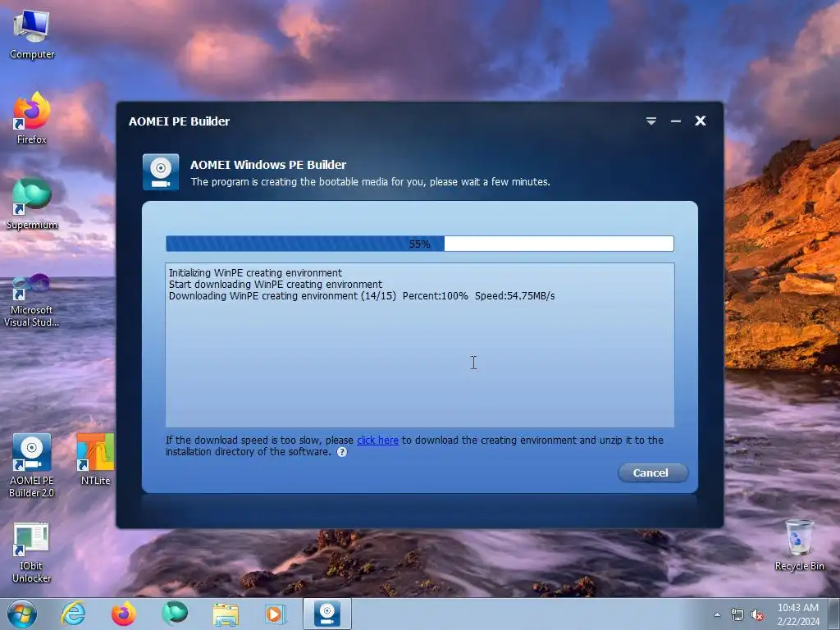Open the network status tray icon

737,614
